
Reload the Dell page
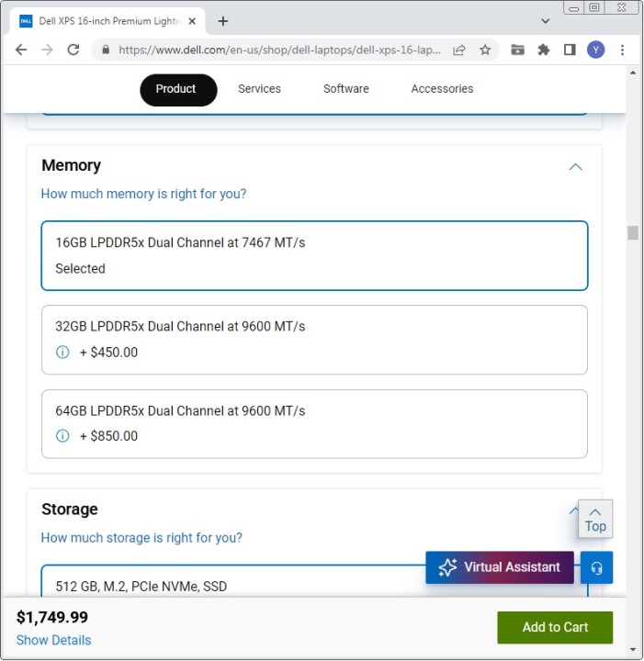point(73,50)
